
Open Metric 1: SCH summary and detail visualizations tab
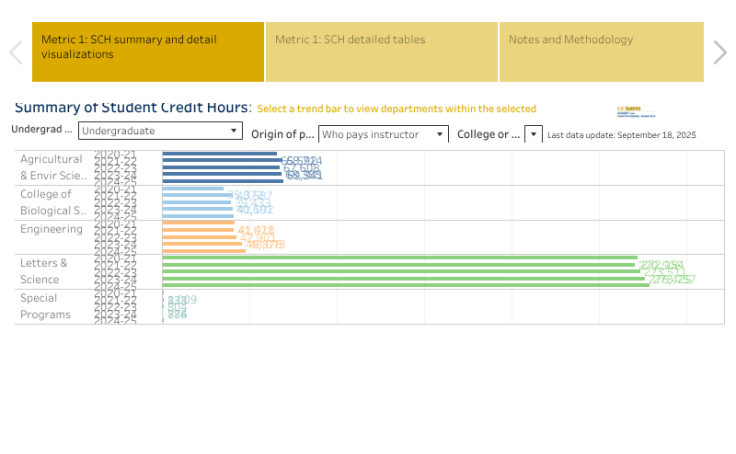pyautogui.click(x=148, y=52)
